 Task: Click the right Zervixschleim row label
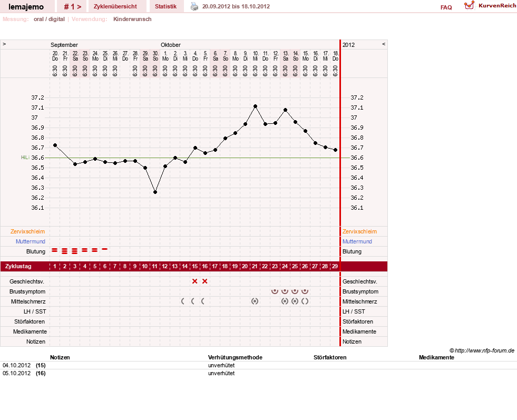[x=360, y=231]
